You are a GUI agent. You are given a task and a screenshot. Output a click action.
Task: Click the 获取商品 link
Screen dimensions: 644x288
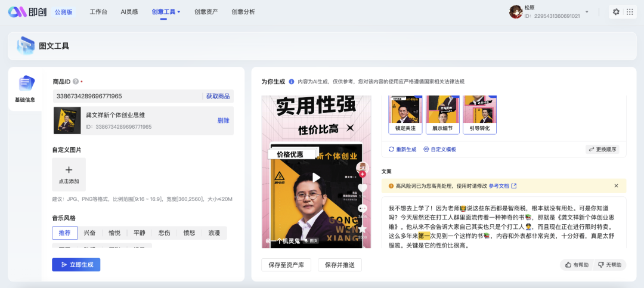coord(218,96)
